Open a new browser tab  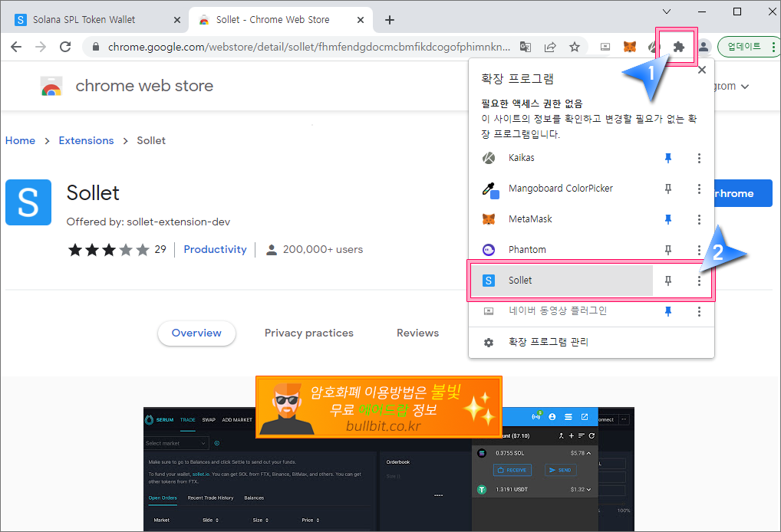tap(390, 20)
